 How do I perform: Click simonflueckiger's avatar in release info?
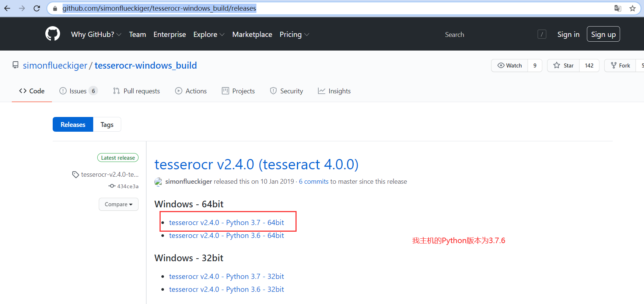[158, 182]
